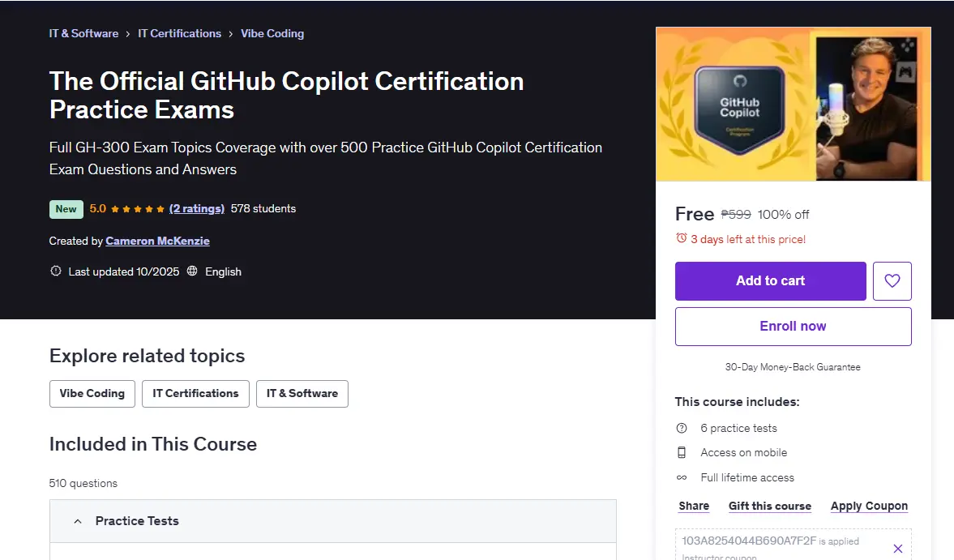Click the New badge label
Screen dimensions: 954x560
(x=66, y=209)
